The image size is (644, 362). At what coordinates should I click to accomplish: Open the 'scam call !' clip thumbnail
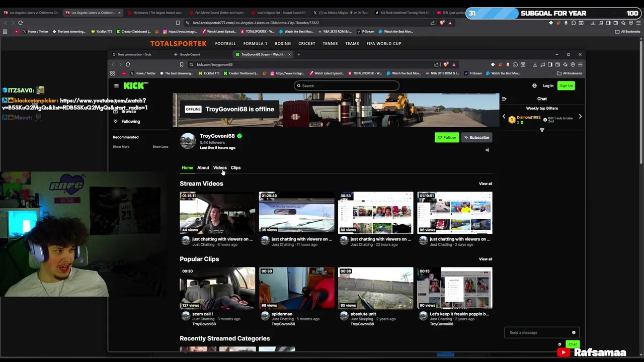pos(217,288)
